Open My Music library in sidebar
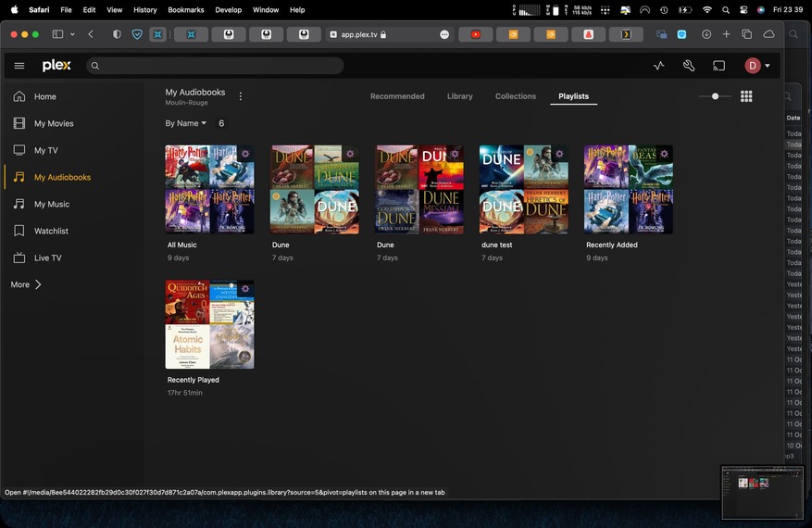Viewport: 812px width, 528px height. coord(52,204)
